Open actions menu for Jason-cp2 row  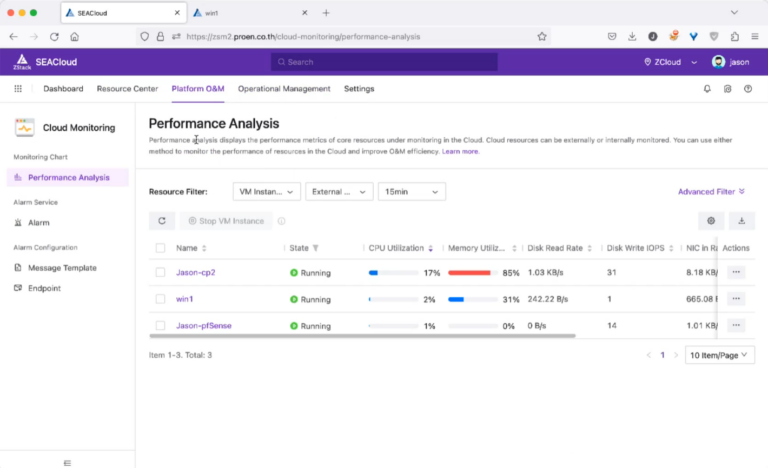736,272
